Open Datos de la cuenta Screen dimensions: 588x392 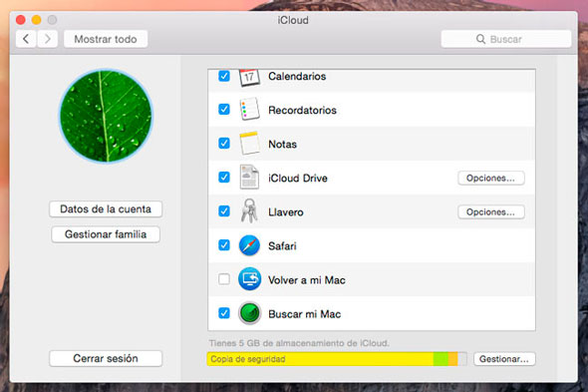(x=106, y=209)
